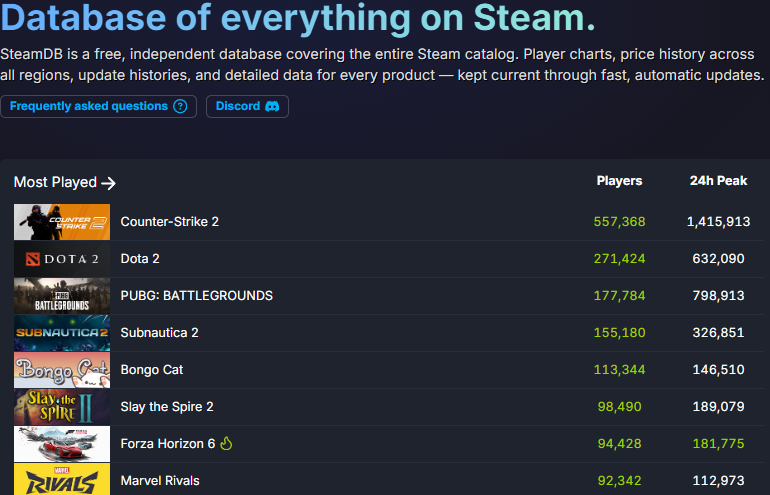
Task: Click player count 557,368
Action: (619, 222)
